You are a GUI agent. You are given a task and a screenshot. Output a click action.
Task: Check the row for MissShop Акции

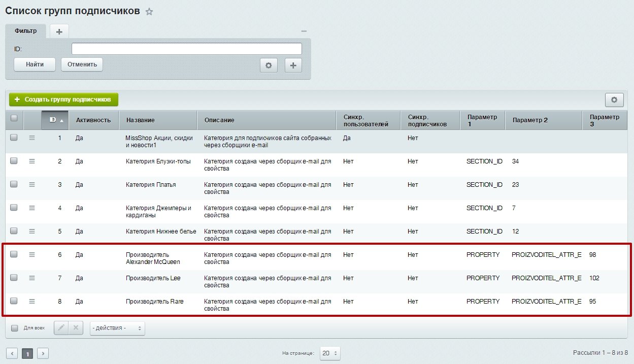click(14, 137)
